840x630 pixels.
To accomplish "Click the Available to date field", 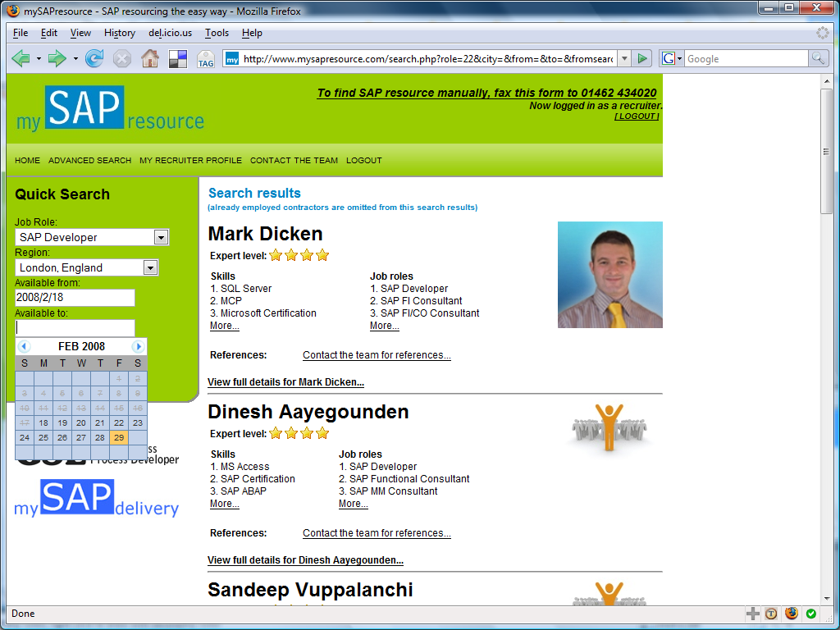I will [x=75, y=328].
